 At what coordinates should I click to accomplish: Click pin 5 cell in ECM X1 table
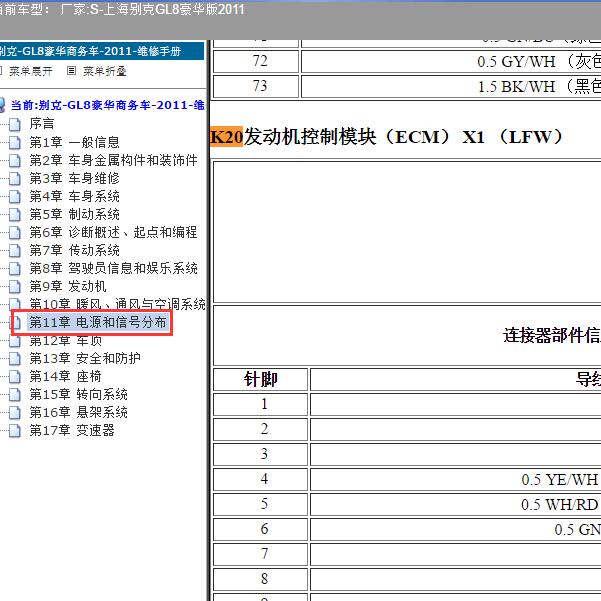tap(261, 504)
